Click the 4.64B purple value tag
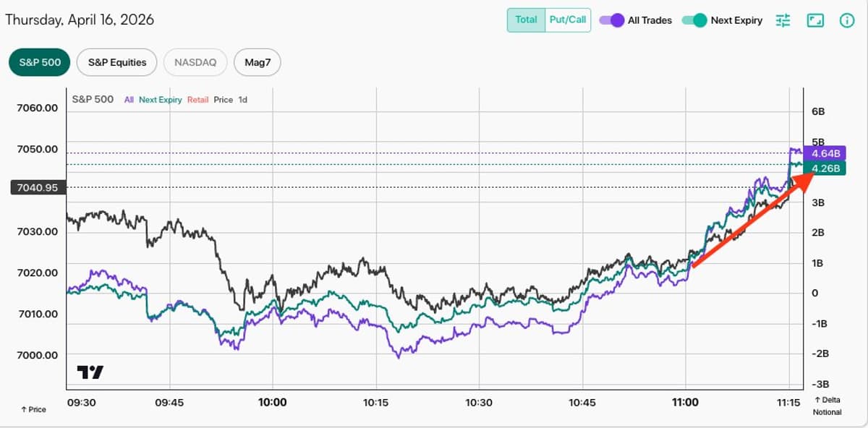The image size is (868, 428). click(x=825, y=153)
